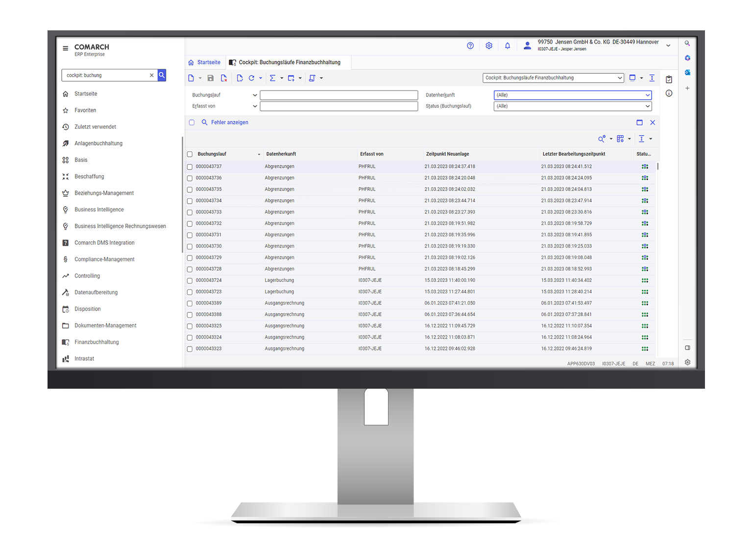
Task: Expand the Buchungslauf field chevron
Action: click(255, 95)
